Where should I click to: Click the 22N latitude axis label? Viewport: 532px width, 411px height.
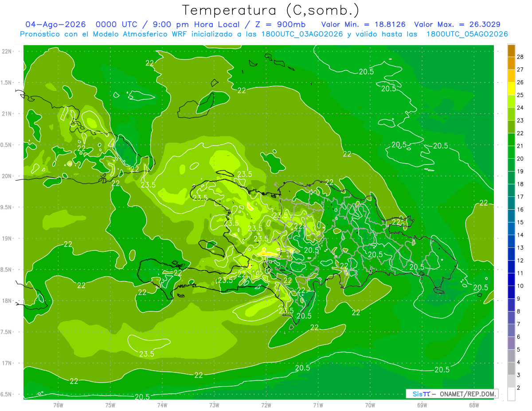pos(7,51)
